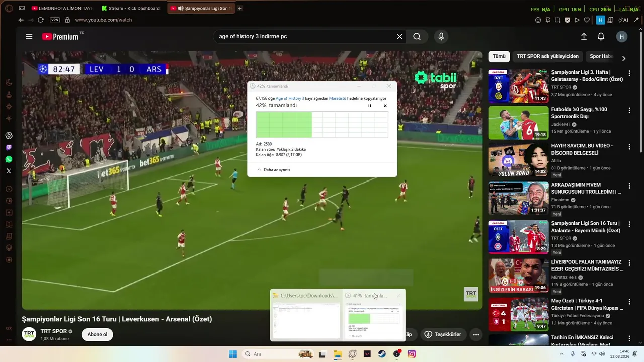Start voice search with the microphone icon

441,36
